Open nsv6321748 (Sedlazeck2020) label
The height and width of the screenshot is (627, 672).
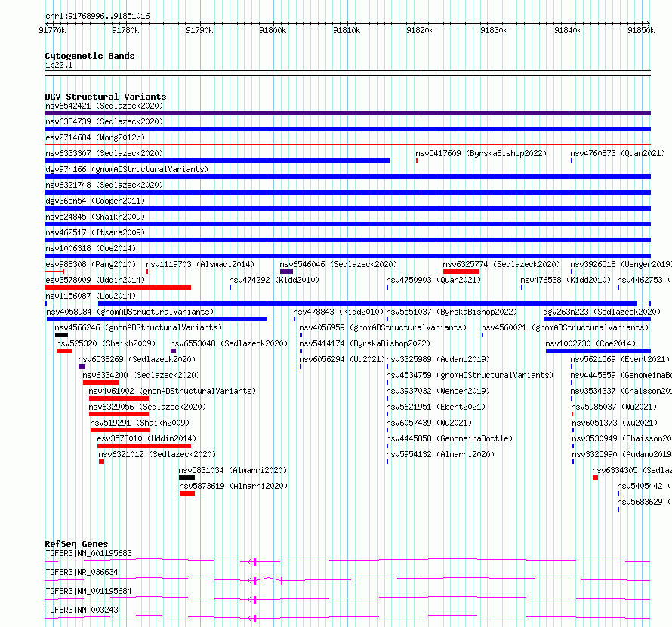[104, 185]
